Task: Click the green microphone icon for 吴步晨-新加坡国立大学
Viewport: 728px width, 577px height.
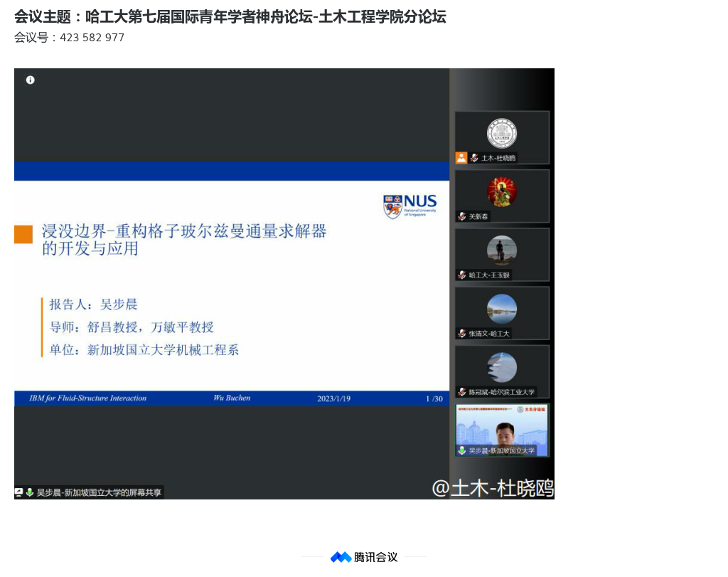Action: (462, 450)
